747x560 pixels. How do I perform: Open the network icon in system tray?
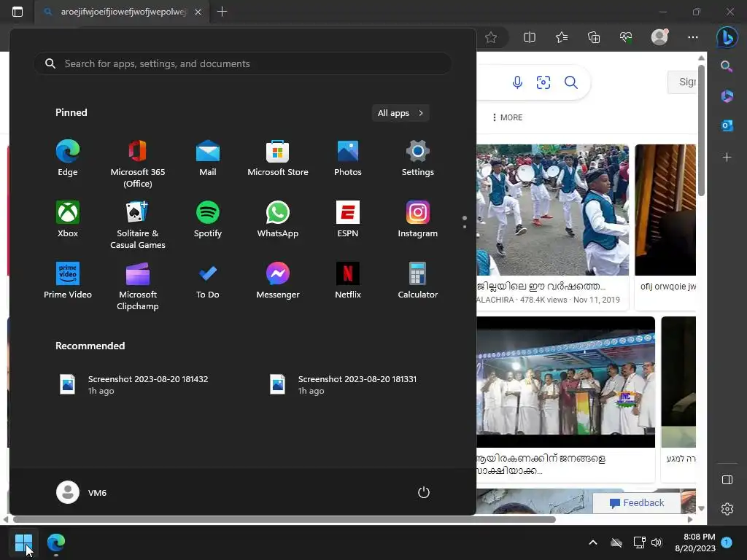(x=639, y=542)
